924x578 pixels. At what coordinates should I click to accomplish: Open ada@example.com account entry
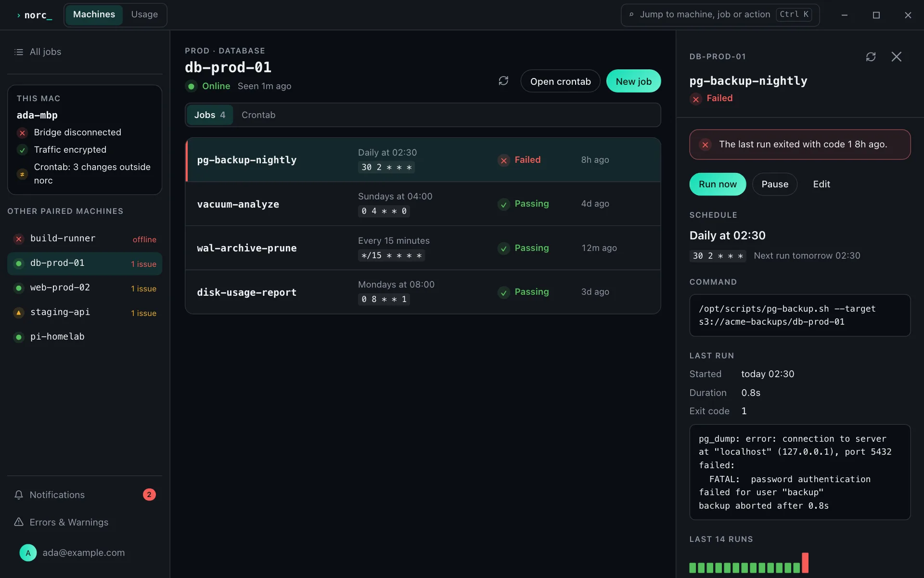(85, 553)
